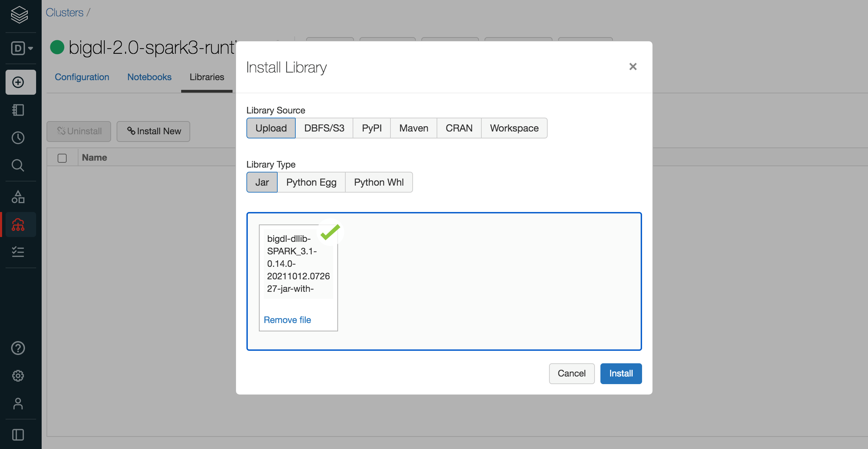This screenshot has width=868, height=449.
Task: Check the select-all checkbox beside Name
Action: tap(62, 158)
